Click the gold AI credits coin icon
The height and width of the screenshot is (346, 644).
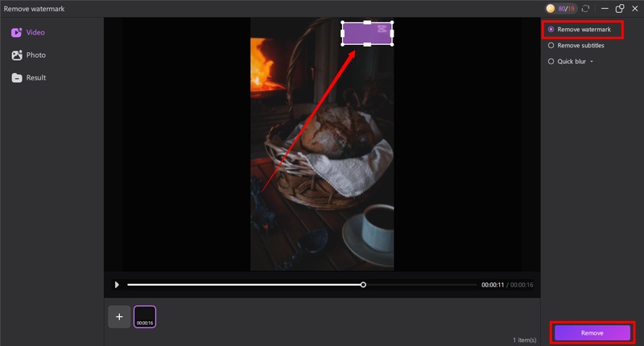(551, 8)
